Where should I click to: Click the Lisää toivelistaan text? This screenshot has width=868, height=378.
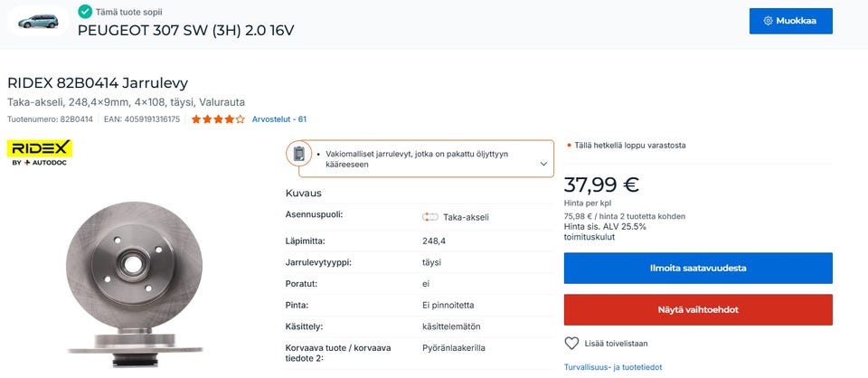coord(618,344)
